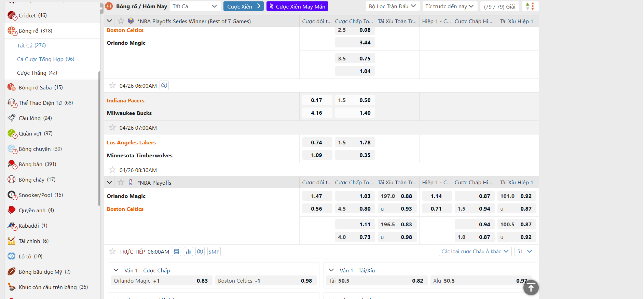Open the Bóng chuyền volleyball icon

coord(12,149)
